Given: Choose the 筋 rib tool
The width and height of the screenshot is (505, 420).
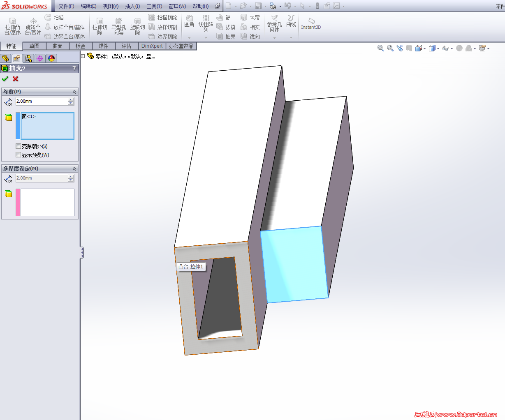Looking at the screenshot, I should coord(224,18).
